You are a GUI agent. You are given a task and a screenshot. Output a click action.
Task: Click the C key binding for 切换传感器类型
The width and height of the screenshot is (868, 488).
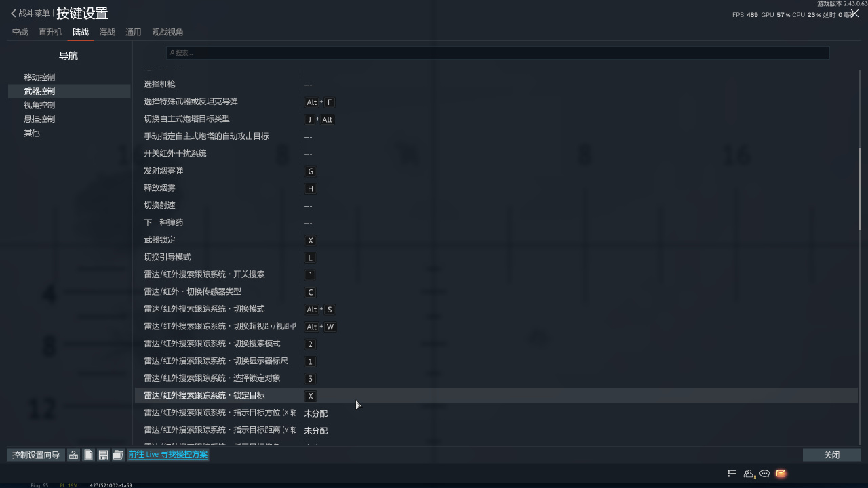tap(311, 292)
